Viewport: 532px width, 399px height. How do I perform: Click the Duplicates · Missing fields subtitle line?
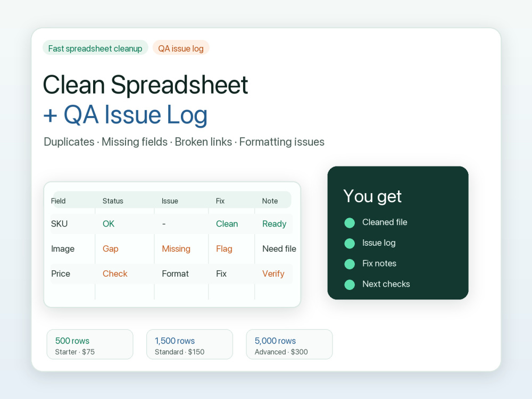184,142
